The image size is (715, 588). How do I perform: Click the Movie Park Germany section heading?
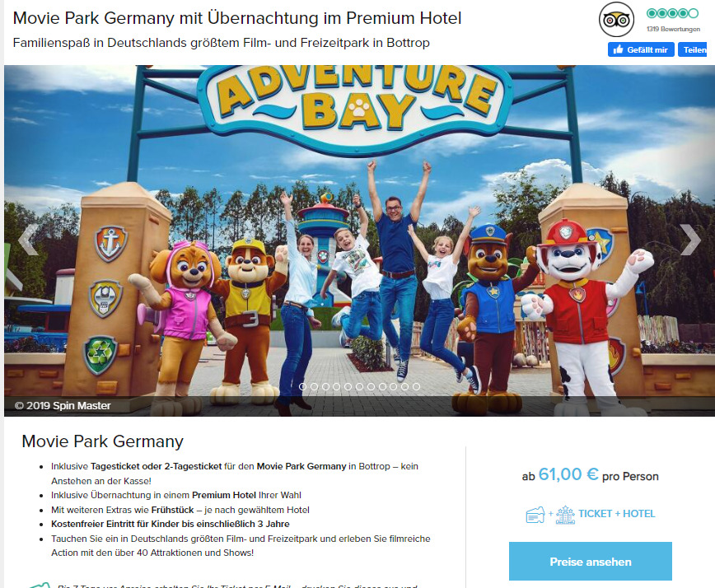(x=103, y=441)
